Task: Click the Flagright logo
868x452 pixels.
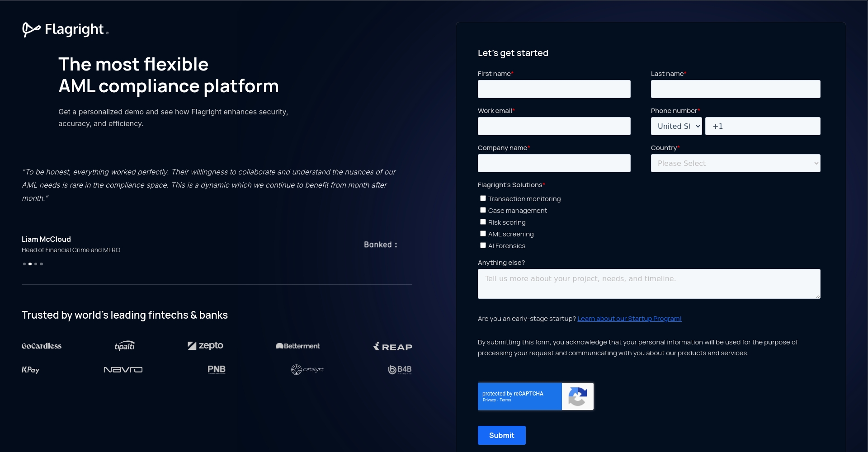Action: tap(65, 29)
